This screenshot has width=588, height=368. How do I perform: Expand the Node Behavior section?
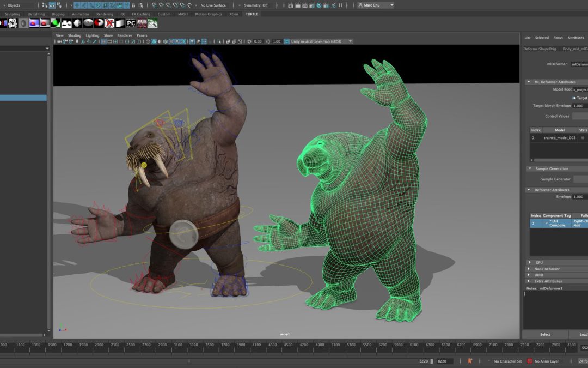pos(529,269)
